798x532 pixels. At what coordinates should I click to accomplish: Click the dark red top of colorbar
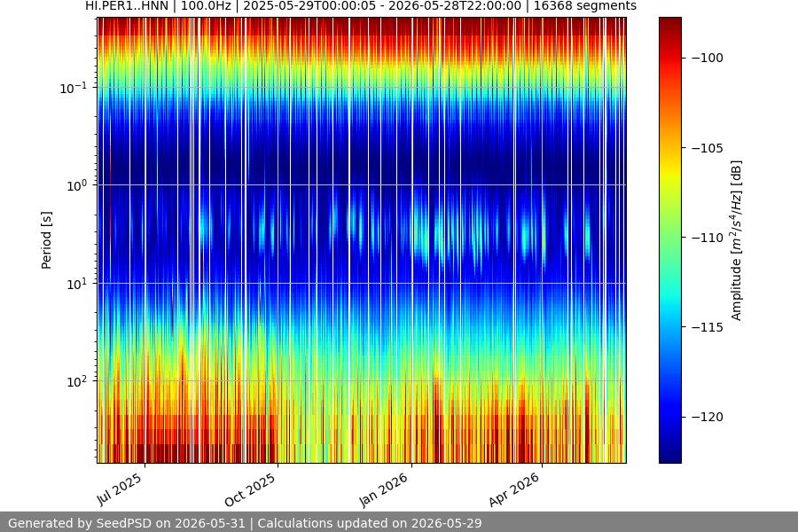point(669,23)
